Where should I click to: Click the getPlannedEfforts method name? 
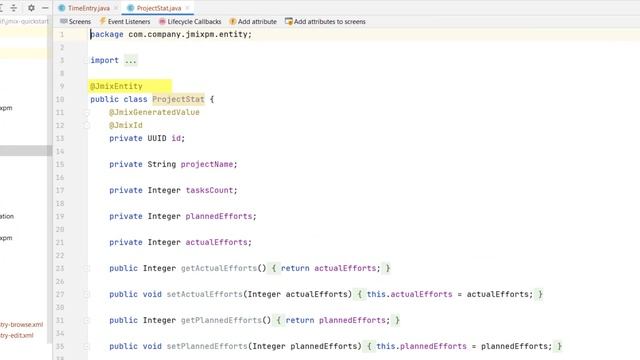pyautogui.click(x=221, y=320)
